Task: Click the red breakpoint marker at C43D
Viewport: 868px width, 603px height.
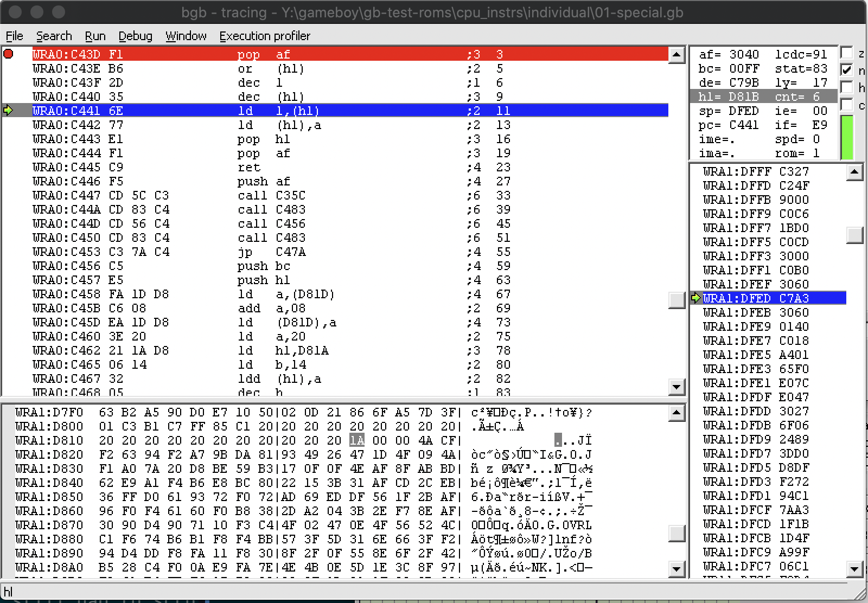Action: point(8,54)
